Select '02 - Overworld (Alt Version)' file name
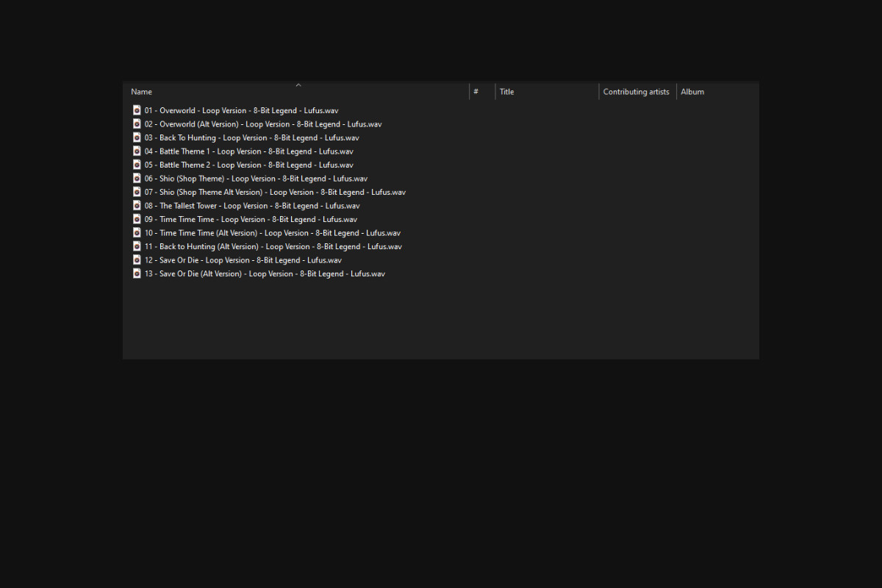 263,124
